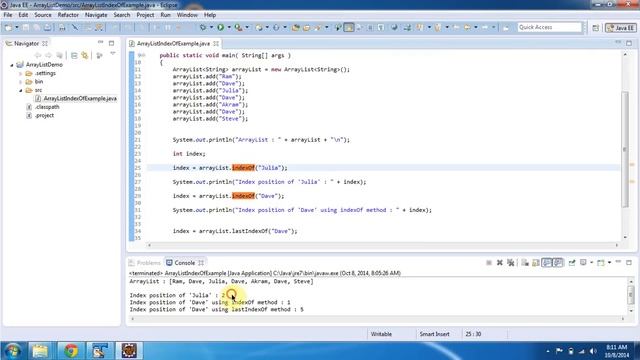This screenshot has height=360, width=640.
Task: Open the File menu
Action: (x=8, y=15)
